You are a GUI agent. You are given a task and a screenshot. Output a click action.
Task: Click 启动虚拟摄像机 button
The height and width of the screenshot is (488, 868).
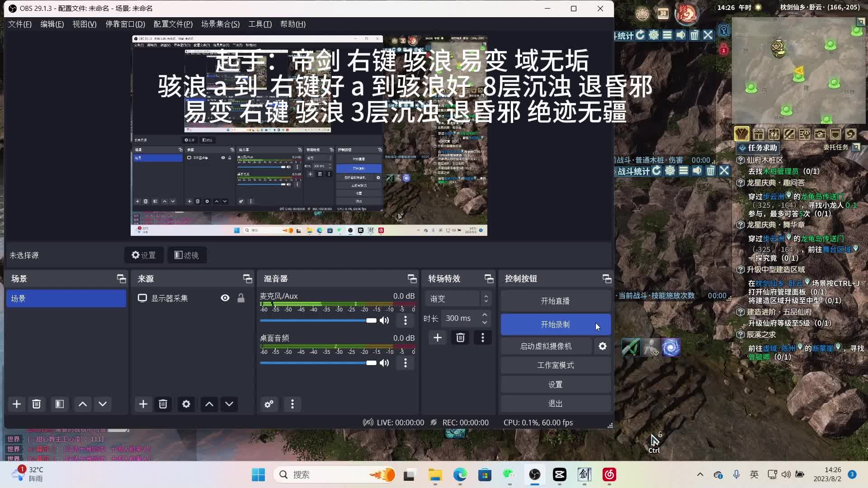[x=546, y=346]
